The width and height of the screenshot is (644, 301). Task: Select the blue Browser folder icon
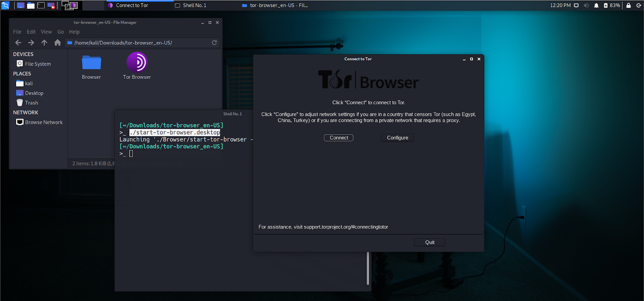91,67
